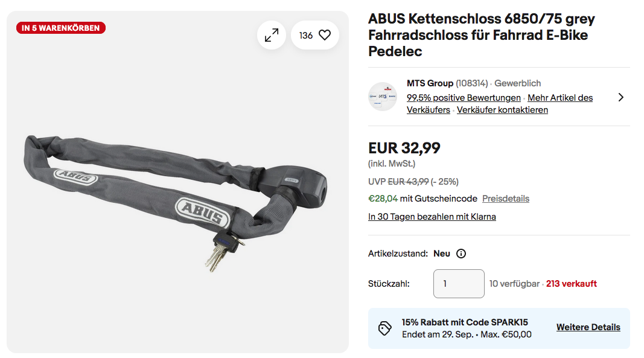644x358 pixels.
Task: View 99,5% positive Bewertungen
Action: pyautogui.click(x=464, y=98)
